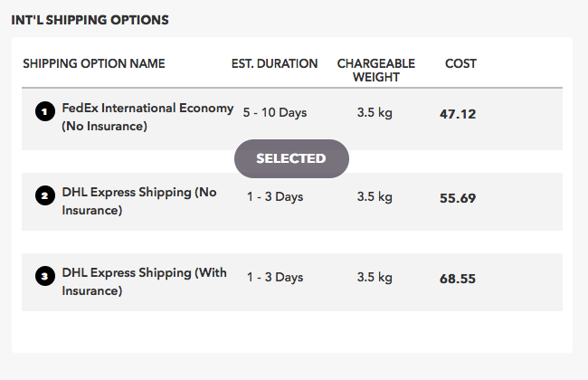Screen dimensions: 588x380
Task: Click the 55.69 cost value
Action: click(x=458, y=198)
